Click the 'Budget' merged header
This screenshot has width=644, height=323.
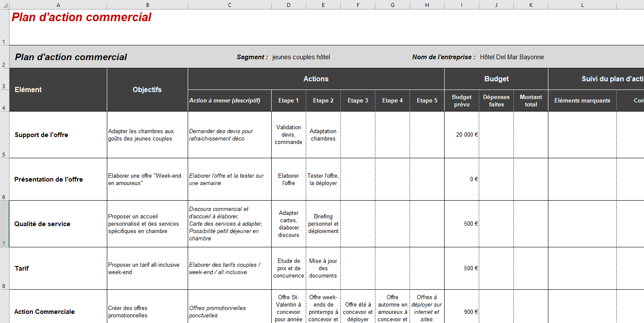click(496, 79)
